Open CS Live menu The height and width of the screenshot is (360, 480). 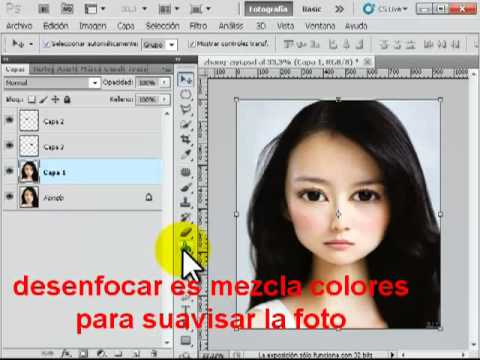[385, 9]
